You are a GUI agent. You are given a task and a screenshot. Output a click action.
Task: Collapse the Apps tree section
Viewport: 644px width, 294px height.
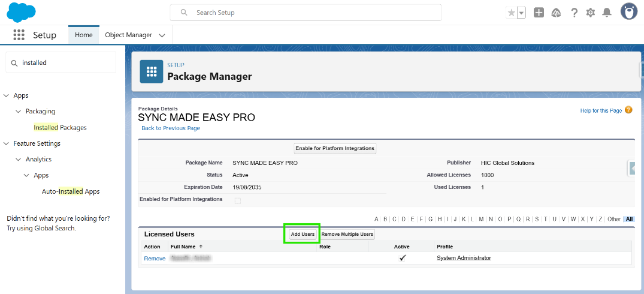point(7,96)
